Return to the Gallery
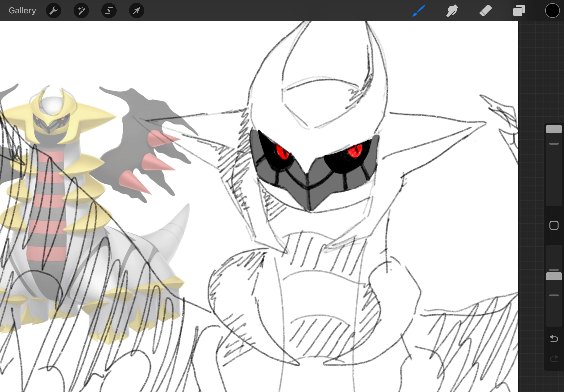 22,11
